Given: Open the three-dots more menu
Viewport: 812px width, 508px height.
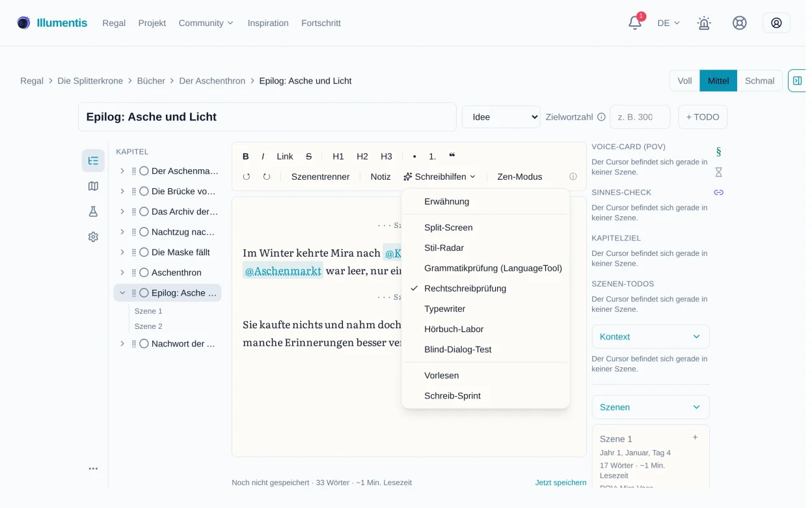Looking at the screenshot, I should click(x=93, y=468).
